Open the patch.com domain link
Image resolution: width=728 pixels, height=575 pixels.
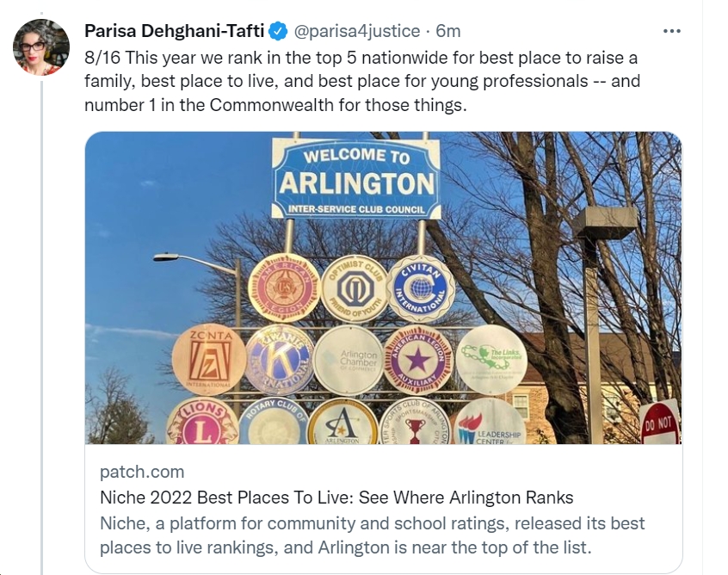point(142,472)
